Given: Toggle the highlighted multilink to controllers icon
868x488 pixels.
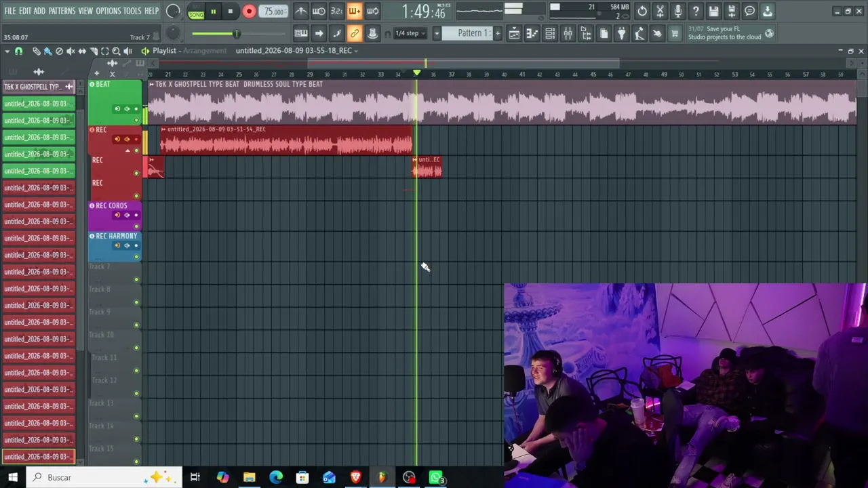Looking at the screenshot, I should (354, 33).
